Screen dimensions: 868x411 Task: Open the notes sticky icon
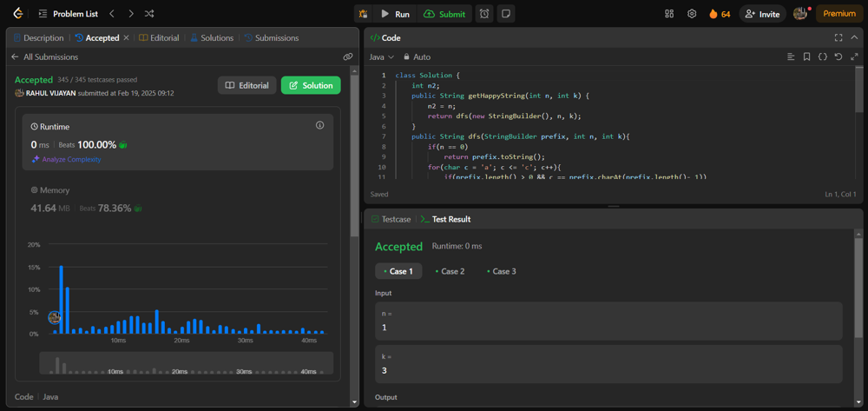[506, 14]
